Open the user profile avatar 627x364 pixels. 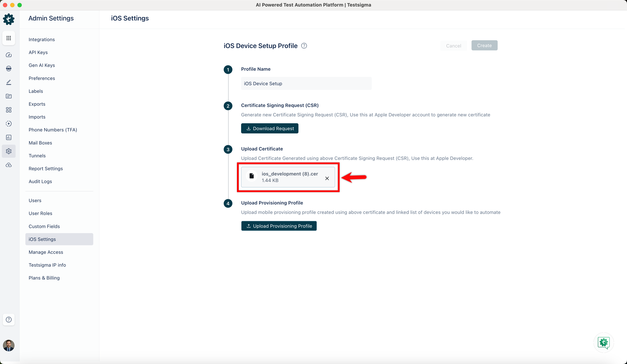[x=9, y=345]
